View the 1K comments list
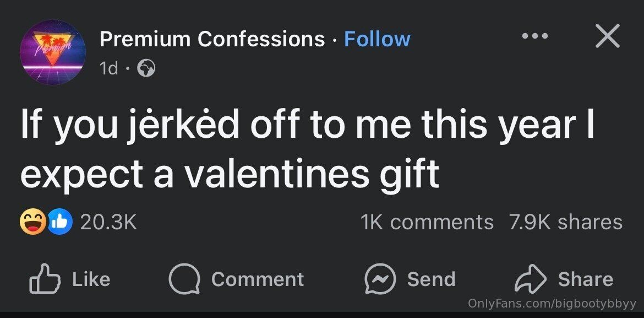This screenshot has height=318, width=644. (427, 222)
